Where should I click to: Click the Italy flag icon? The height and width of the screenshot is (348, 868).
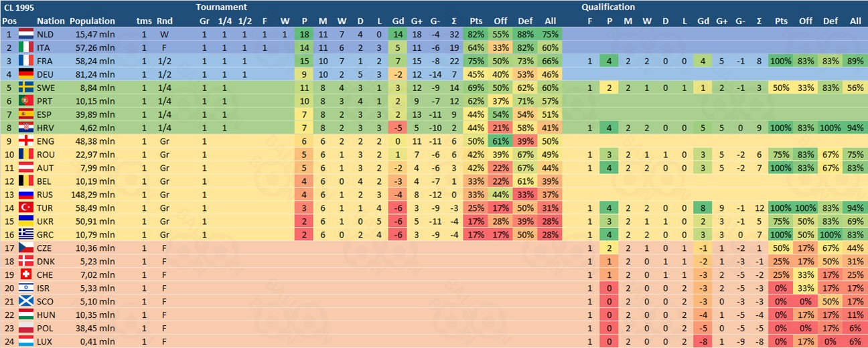(x=26, y=47)
